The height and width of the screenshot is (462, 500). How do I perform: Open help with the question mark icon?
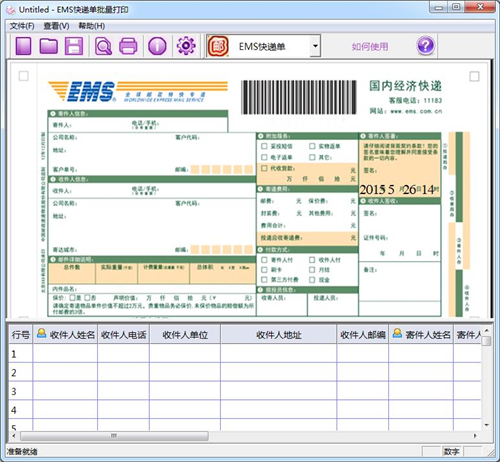(426, 46)
